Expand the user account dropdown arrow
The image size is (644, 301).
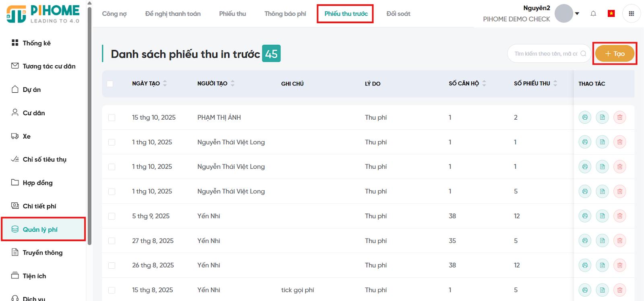(x=577, y=14)
